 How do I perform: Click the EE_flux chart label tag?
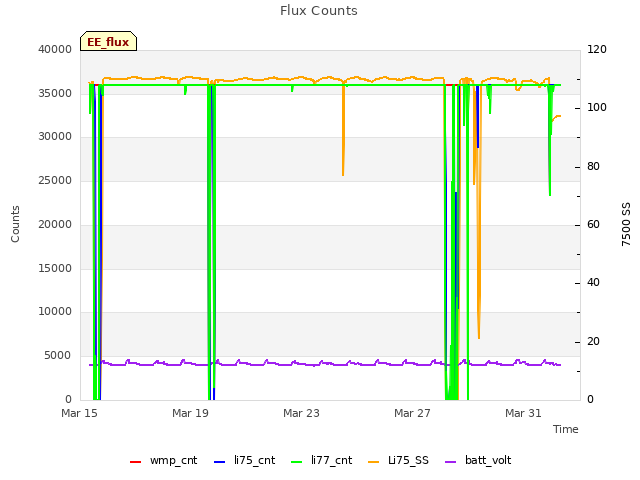[108, 41]
